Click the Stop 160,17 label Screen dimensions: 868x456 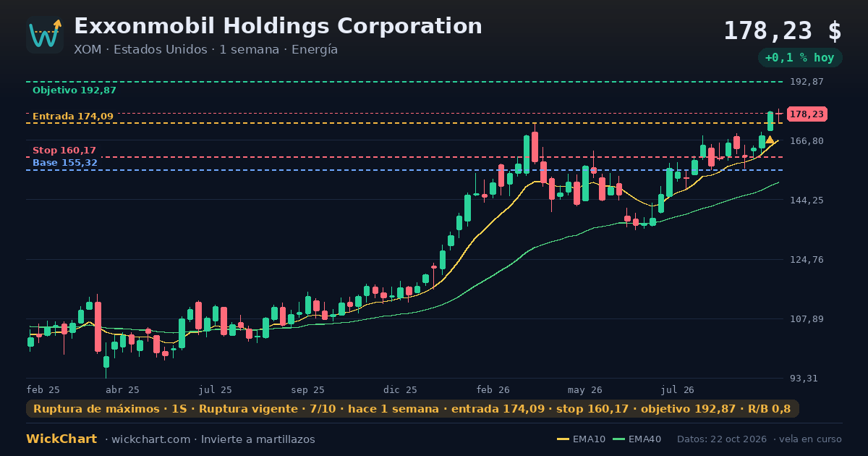(x=64, y=151)
